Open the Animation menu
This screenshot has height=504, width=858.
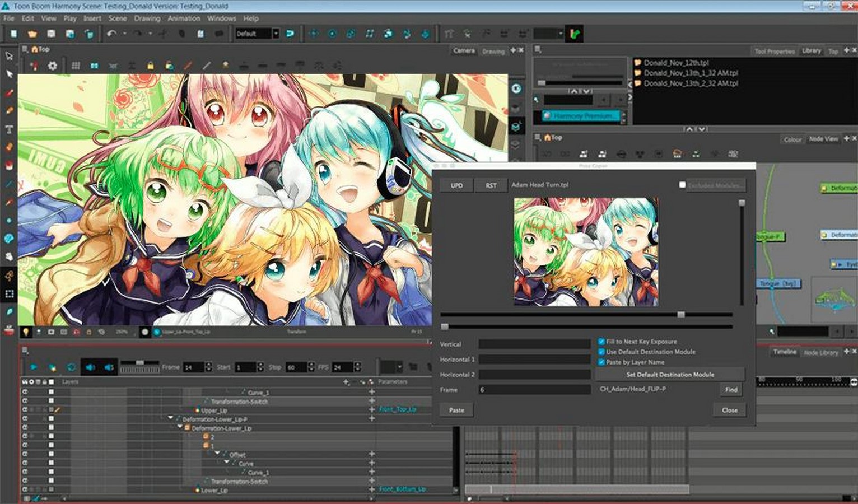tap(184, 18)
